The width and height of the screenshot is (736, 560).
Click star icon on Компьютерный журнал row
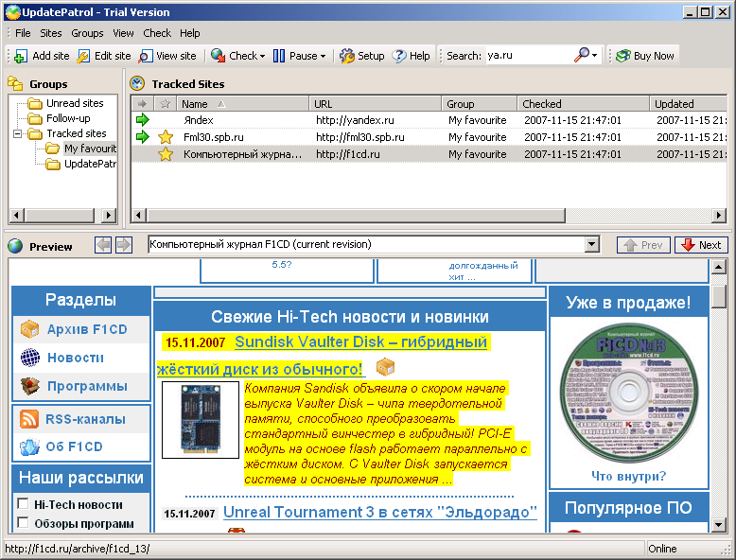166,154
